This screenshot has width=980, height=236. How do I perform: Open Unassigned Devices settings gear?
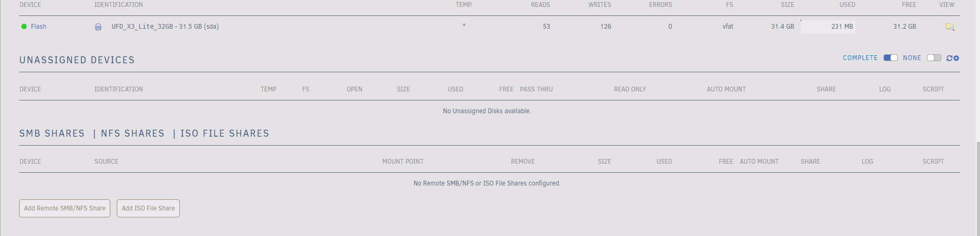[956, 58]
